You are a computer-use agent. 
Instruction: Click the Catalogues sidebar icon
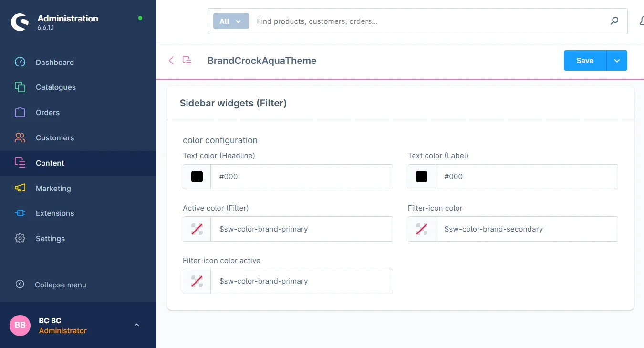20,87
